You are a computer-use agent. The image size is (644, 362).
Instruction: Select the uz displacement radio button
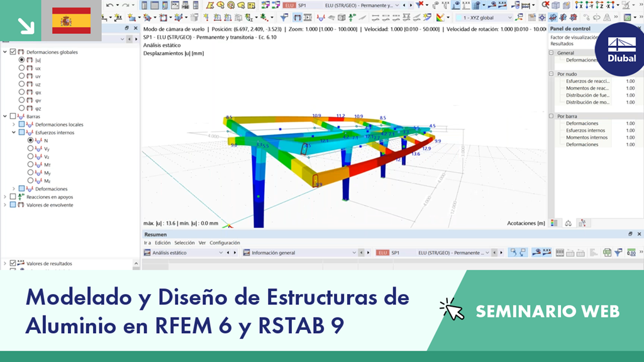pyautogui.click(x=22, y=84)
